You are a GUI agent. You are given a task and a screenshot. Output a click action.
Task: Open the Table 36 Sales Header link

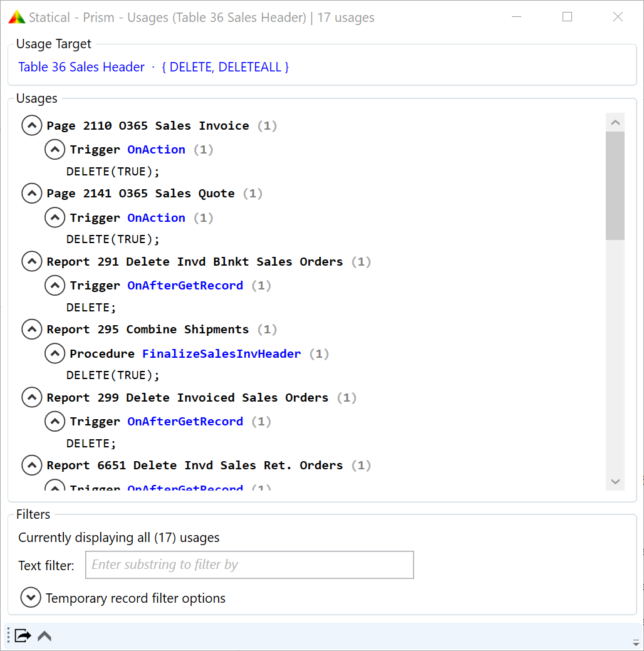pos(81,67)
